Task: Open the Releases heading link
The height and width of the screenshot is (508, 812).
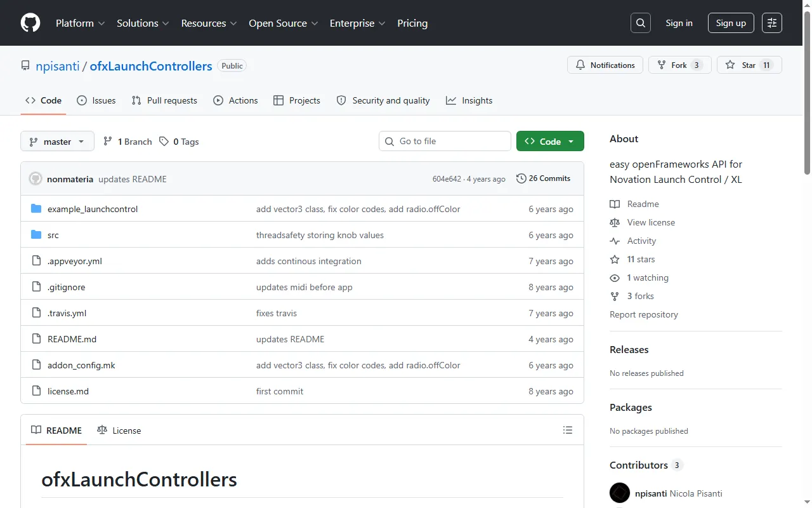Action: (x=629, y=349)
